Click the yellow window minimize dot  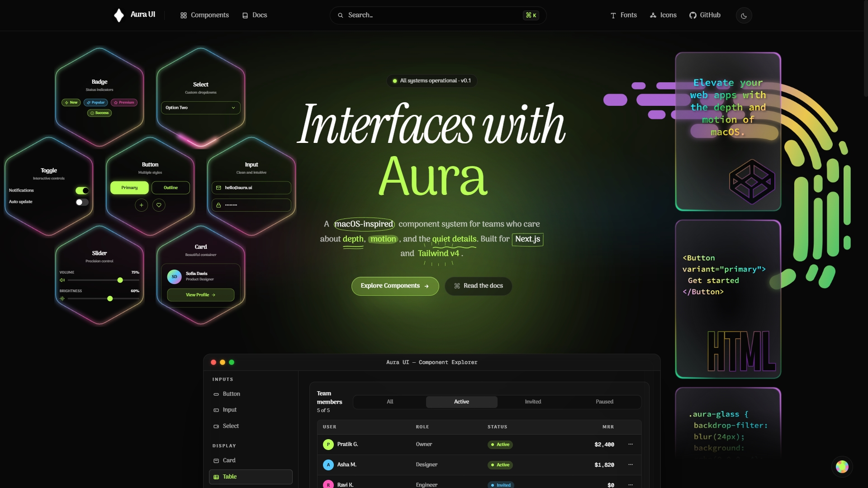pos(223,363)
